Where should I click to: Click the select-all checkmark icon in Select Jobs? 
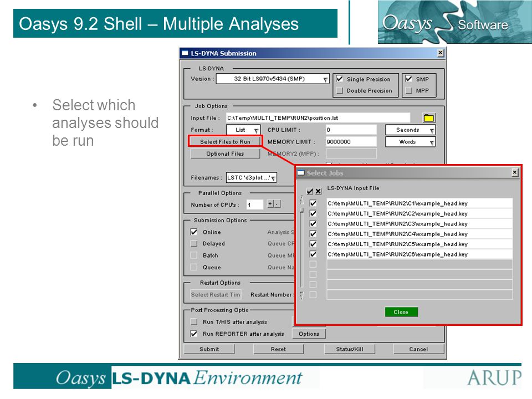pos(310,191)
